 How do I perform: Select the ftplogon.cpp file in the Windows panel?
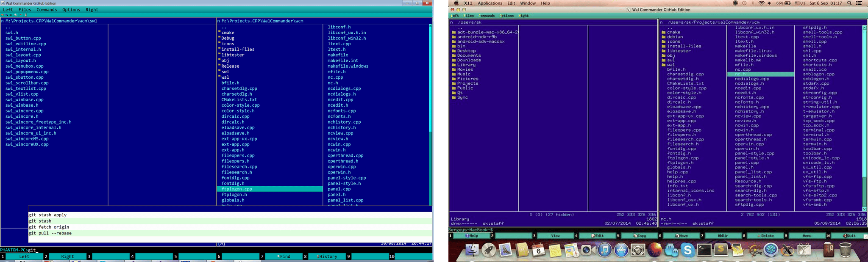click(x=236, y=189)
